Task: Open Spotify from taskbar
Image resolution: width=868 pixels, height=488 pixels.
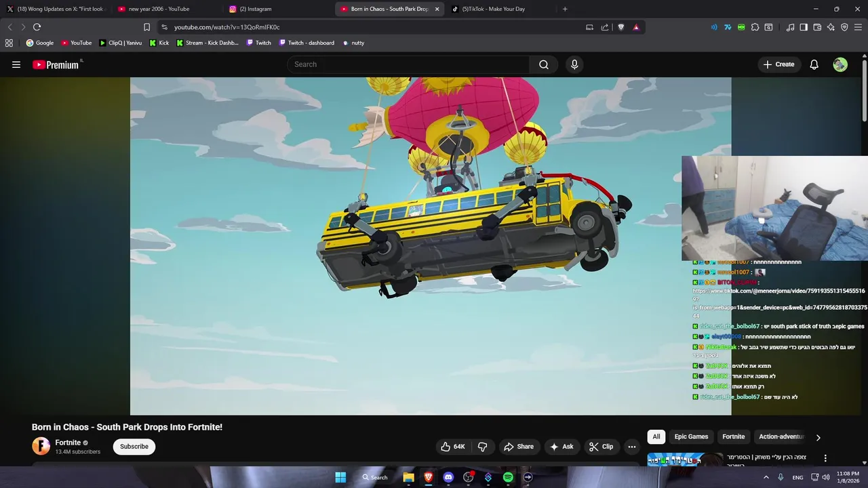Action: [508, 477]
